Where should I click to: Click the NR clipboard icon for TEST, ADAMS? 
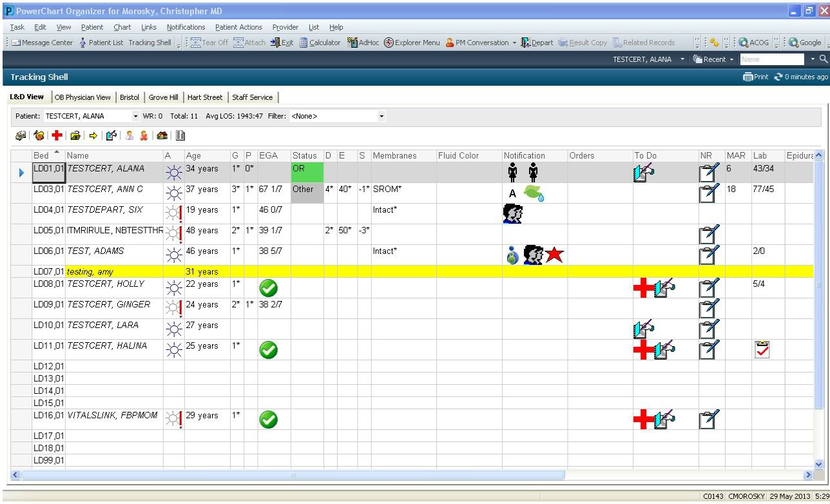coord(708,255)
